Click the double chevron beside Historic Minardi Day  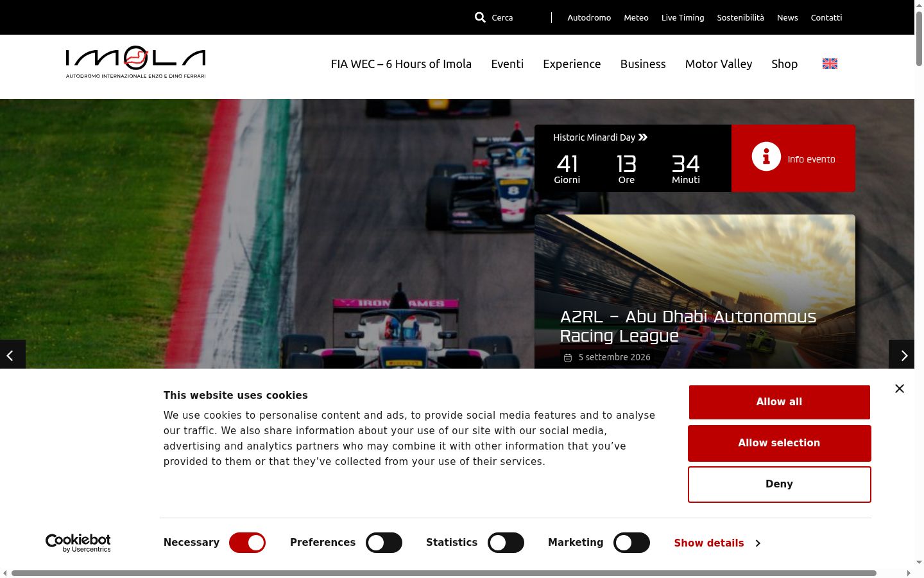tap(643, 137)
